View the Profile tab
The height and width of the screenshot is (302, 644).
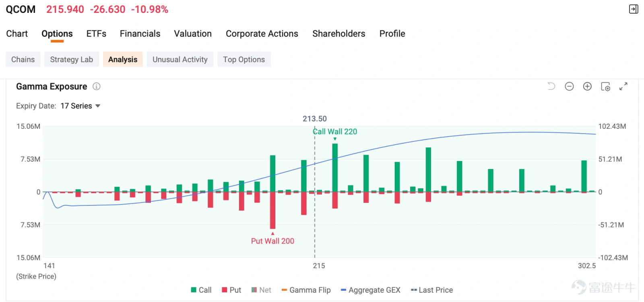(x=392, y=34)
